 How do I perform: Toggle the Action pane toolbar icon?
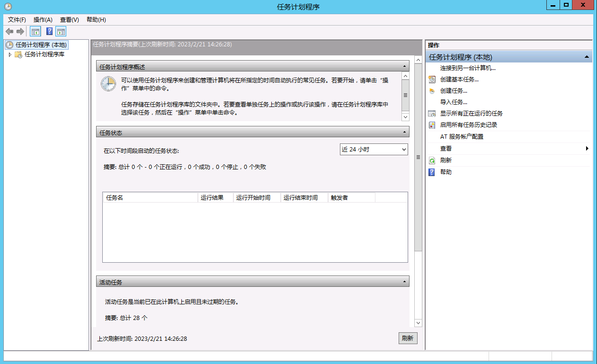pos(61,32)
